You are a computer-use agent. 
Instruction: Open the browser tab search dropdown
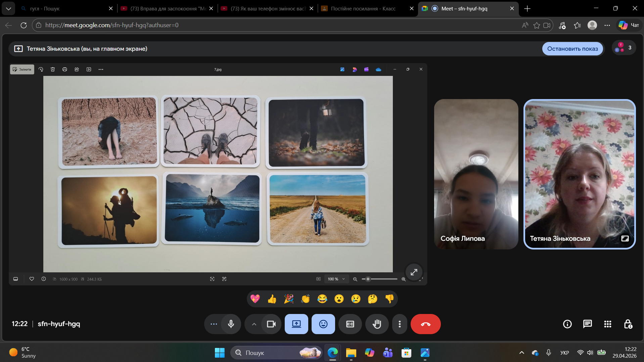pos(8,8)
